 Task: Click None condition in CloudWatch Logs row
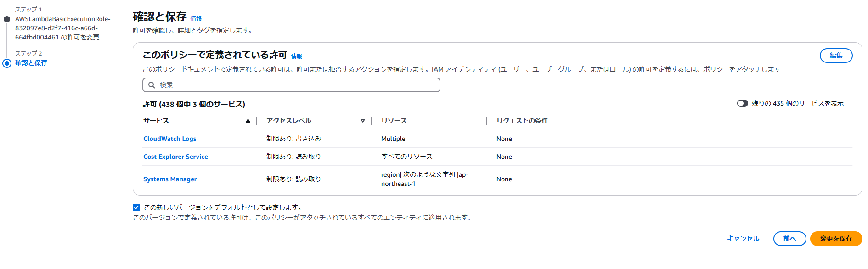pos(504,139)
